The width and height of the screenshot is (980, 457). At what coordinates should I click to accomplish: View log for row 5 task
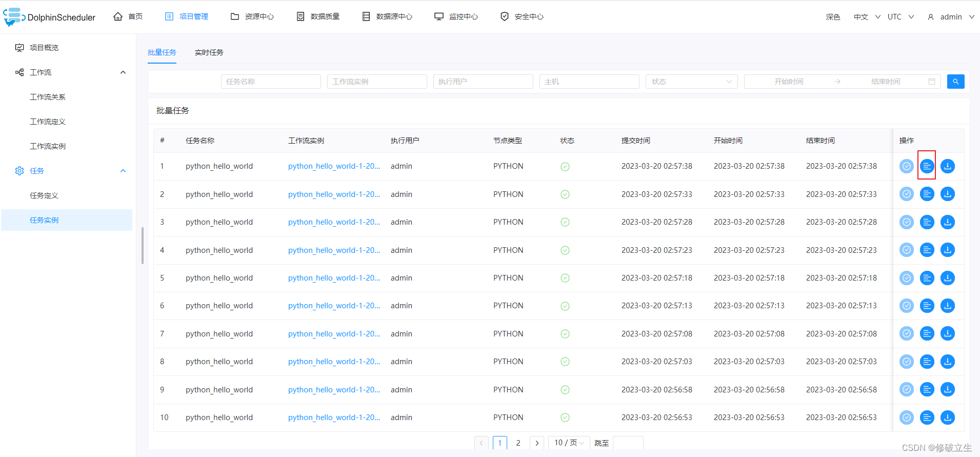tap(927, 278)
